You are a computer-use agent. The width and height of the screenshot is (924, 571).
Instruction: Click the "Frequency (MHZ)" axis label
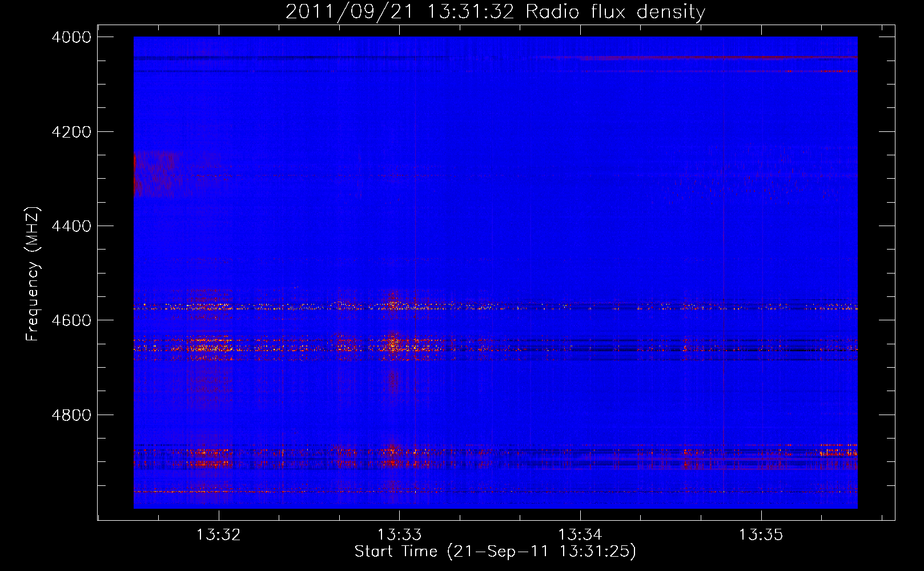[33, 274]
